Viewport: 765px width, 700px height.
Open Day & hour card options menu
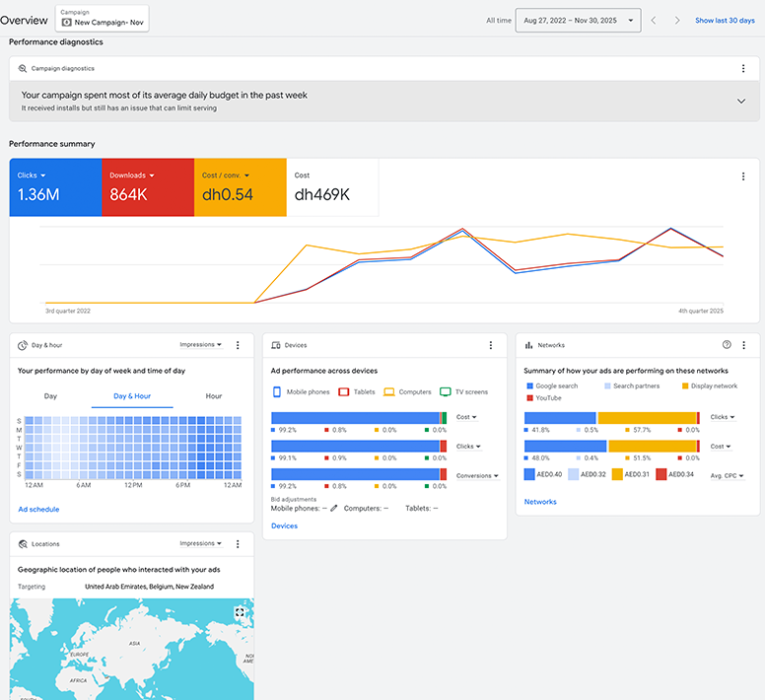tap(238, 345)
